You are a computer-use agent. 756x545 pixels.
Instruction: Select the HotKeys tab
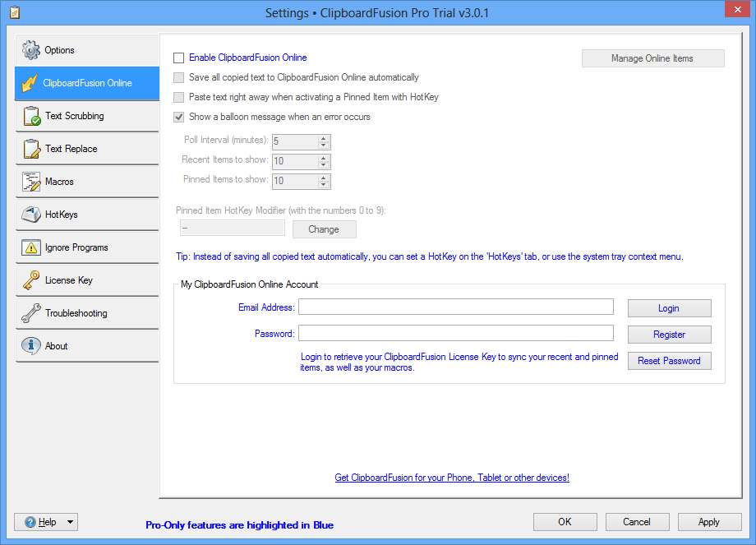coord(87,215)
